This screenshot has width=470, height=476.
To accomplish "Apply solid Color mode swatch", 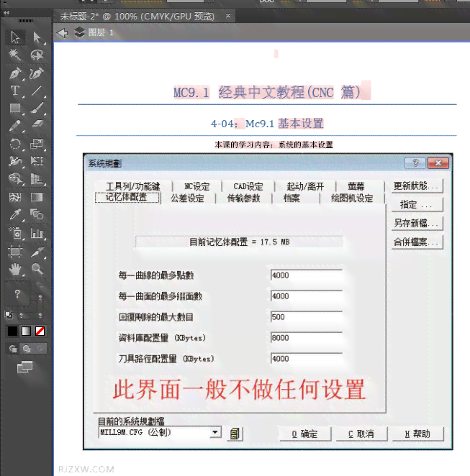I will pos(12,331).
